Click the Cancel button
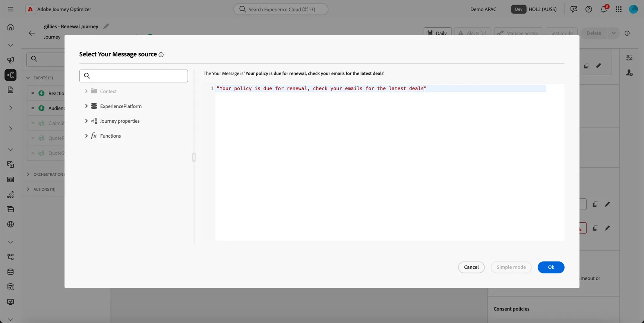The height and width of the screenshot is (323, 644). [471, 267]
